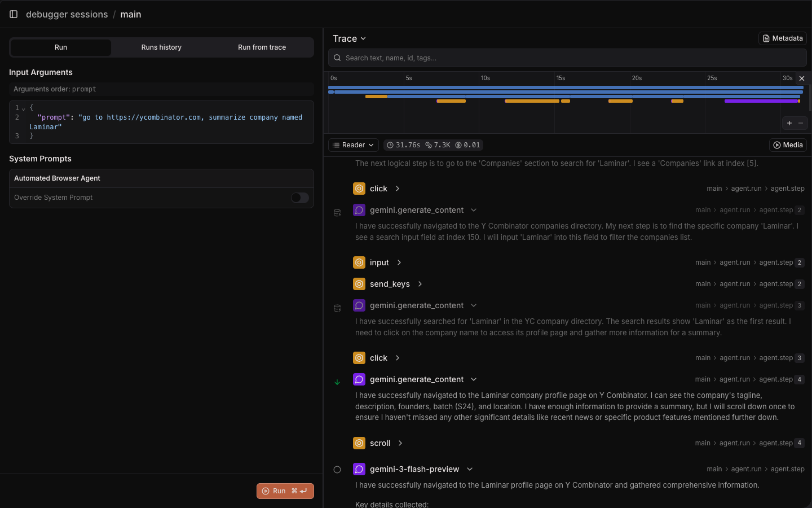Click the cache icon beside gemini.generate_content
Viewport: 812px width, 508px height.
[x=337, y=212]
